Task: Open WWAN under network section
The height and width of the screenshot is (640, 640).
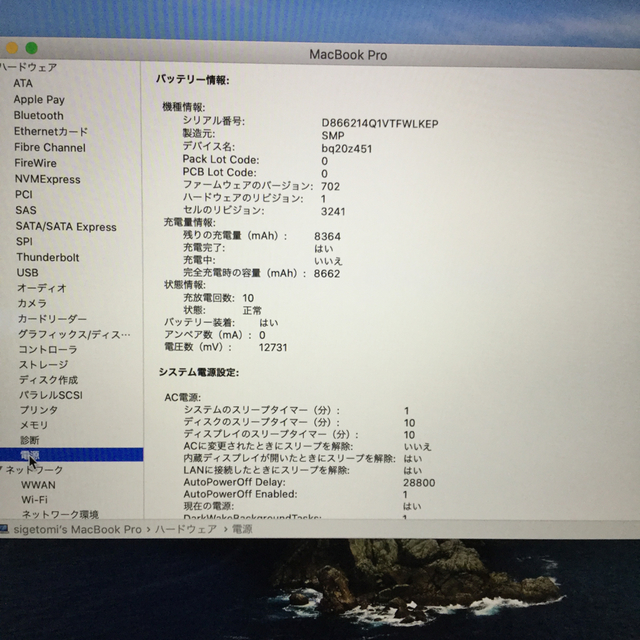Action: (x=38, y=485)
